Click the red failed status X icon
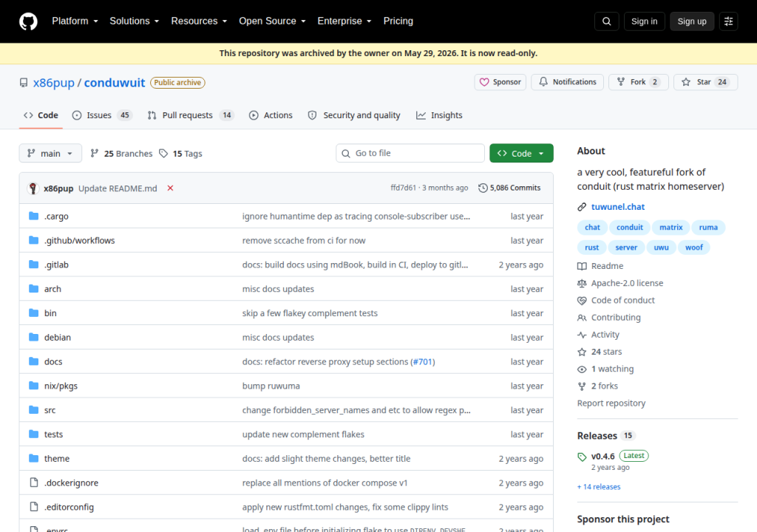The width and height of the screenshot is (757, 532). point(170,188)
